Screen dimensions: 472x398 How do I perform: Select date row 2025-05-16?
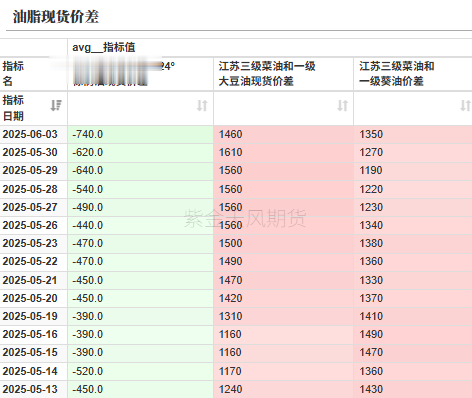[33, 334]
